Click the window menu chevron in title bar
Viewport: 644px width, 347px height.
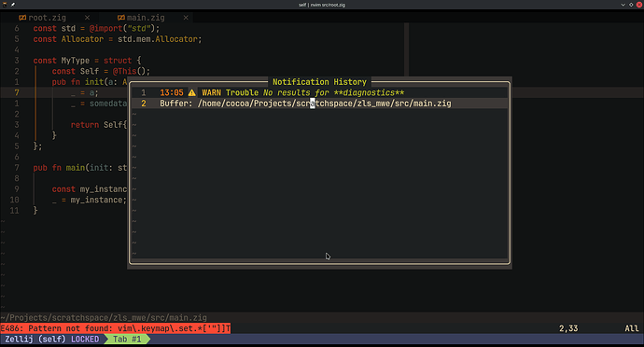click(623, 5)
